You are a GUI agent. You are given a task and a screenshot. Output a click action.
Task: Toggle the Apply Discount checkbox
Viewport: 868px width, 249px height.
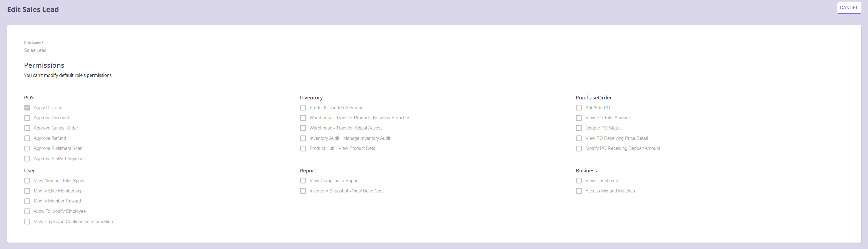pos(27,108)
